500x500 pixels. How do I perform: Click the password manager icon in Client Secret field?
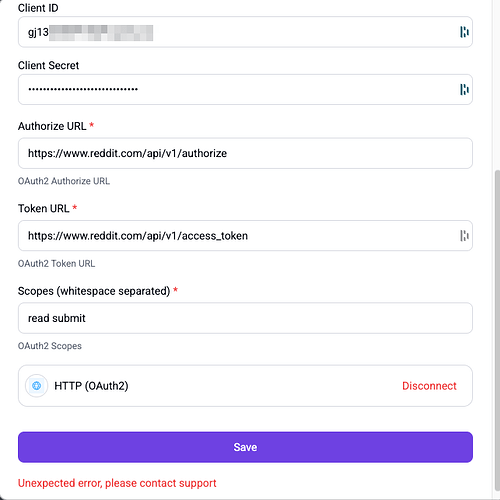click(464, 89)
